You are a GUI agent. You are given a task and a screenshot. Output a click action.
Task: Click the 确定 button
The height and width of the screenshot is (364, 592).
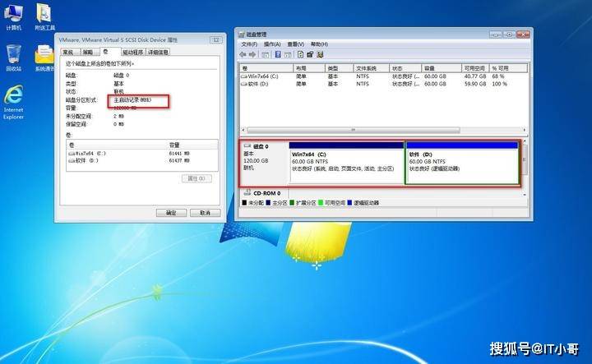(171, 213)
